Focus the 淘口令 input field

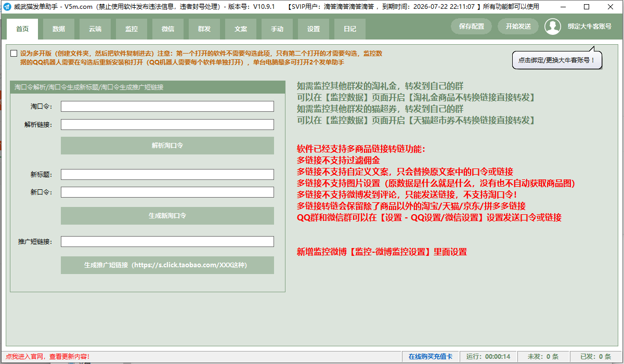pyautogui.click(x=167, y=106)
